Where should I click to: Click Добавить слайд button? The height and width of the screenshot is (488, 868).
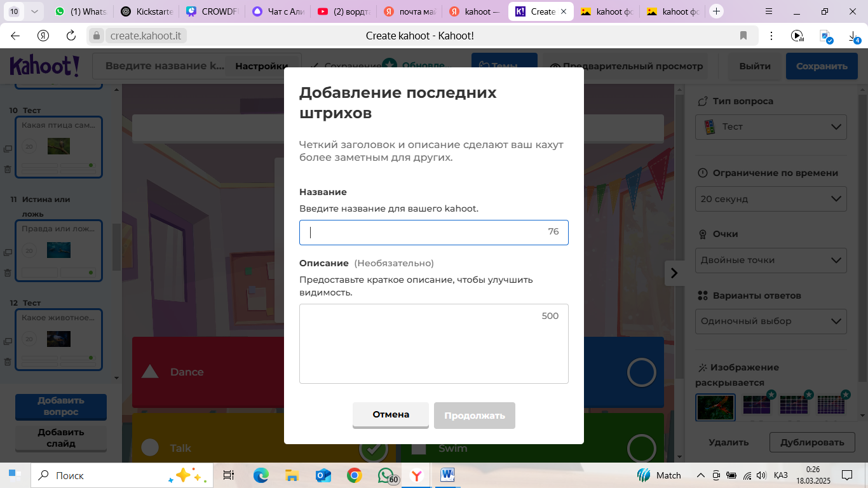point(61,438)
